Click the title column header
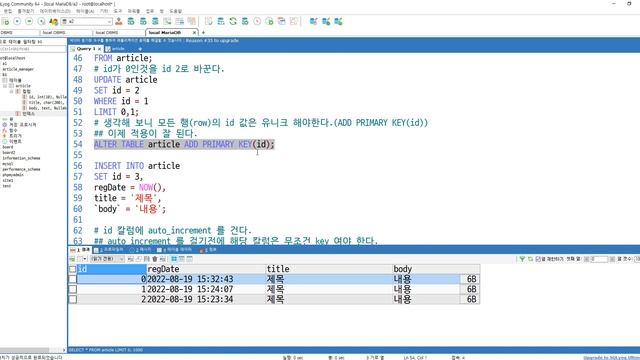 coord(329,269)
